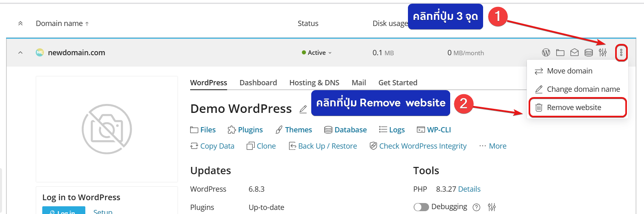Open the file manager folder icon
Screen dimensions: 644x214
pos(560,52)
